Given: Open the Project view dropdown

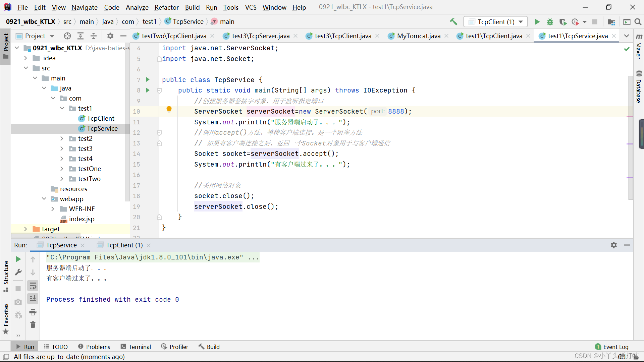Looking at the screenshot, I should (52, 36).
